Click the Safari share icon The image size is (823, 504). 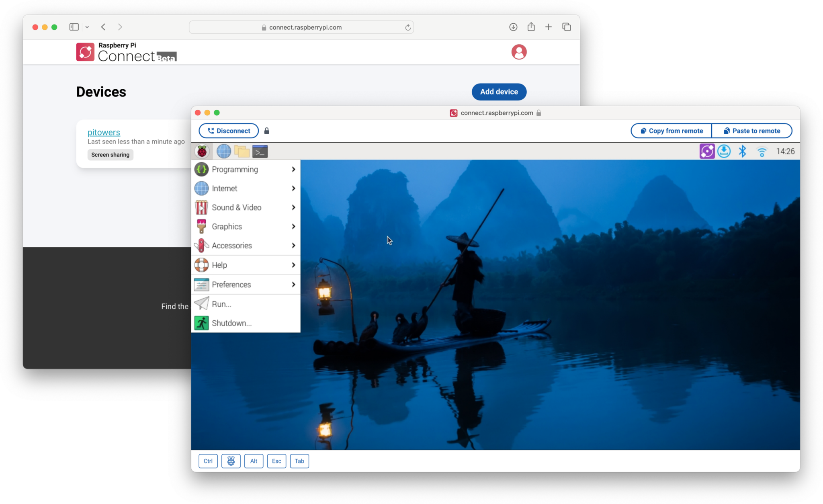coord(531,27)
